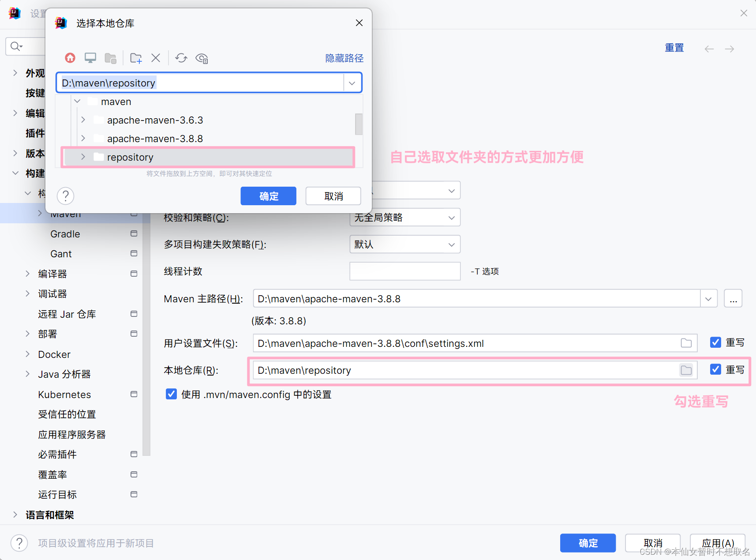Click Gant project-level settings icon
Image resolution: width=756 pixels, height=560 pixels.
[134, 253]
